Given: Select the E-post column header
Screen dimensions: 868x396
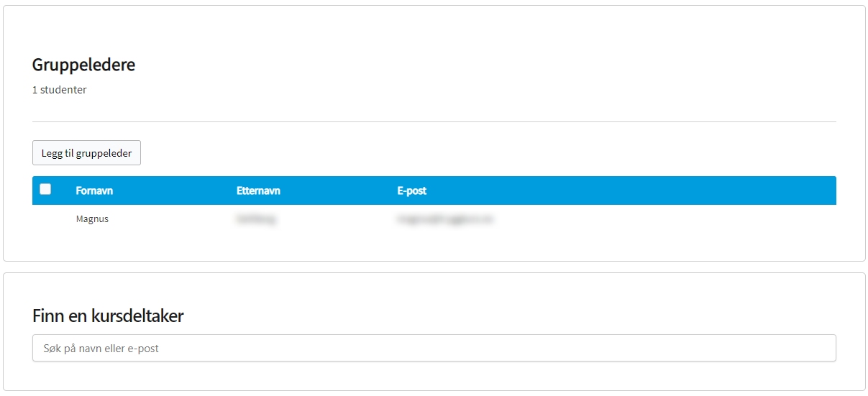Looking at the screenshot, I should (411, 191).
